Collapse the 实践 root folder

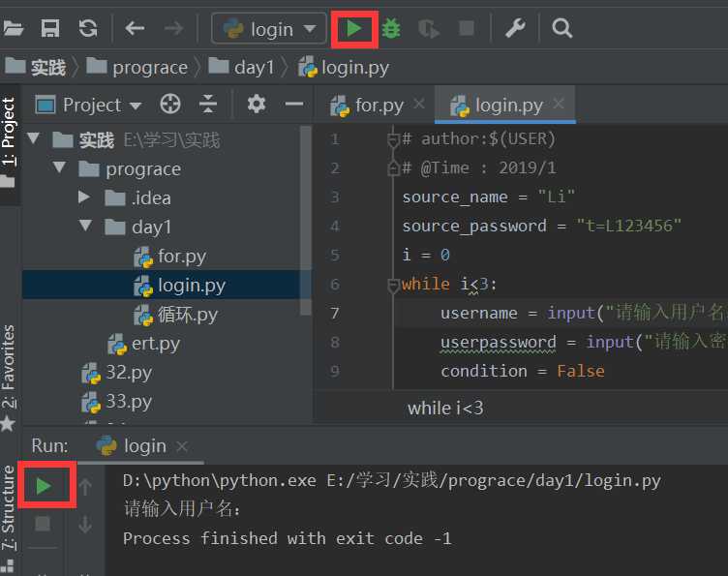(x=33, y=138)
